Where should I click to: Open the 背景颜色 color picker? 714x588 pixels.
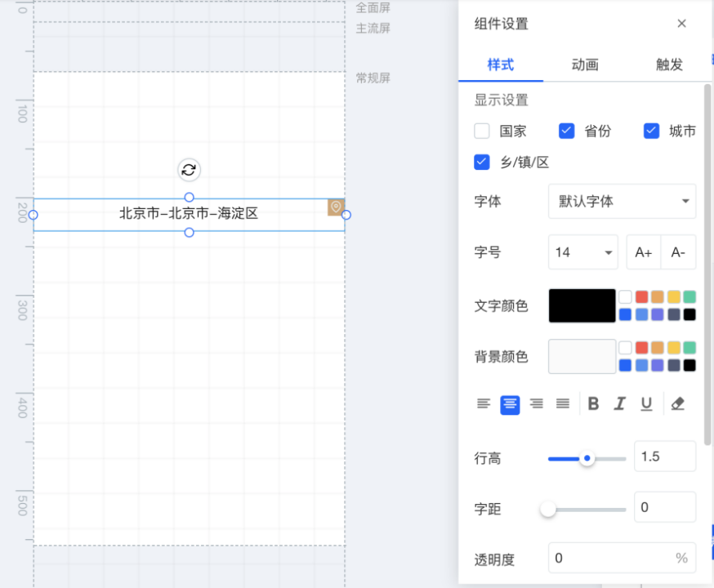(x=582, y=356)
